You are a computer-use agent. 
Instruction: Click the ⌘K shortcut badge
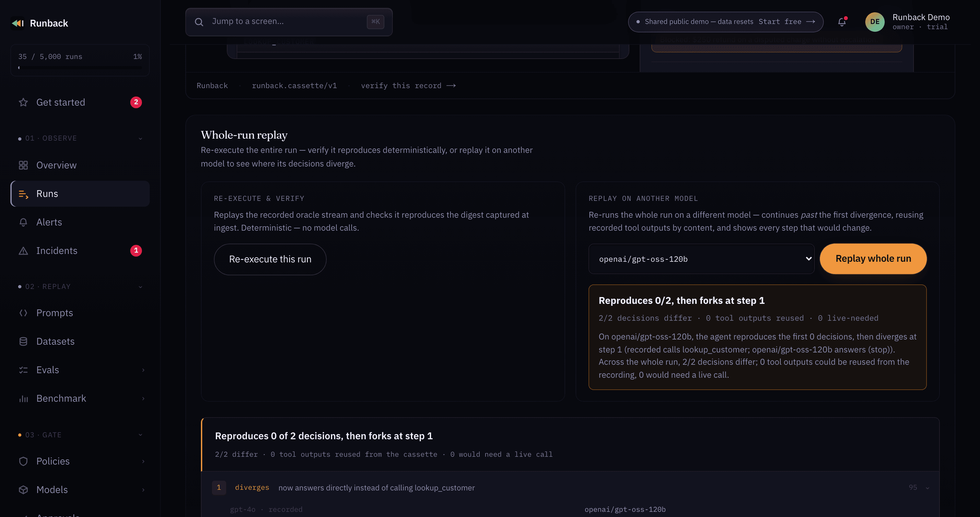(375, 22)
